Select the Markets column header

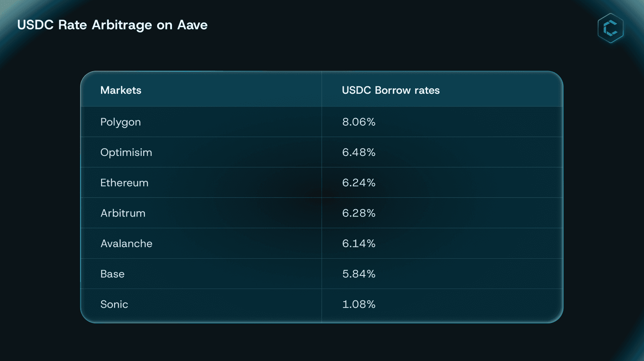coord(121,90)
